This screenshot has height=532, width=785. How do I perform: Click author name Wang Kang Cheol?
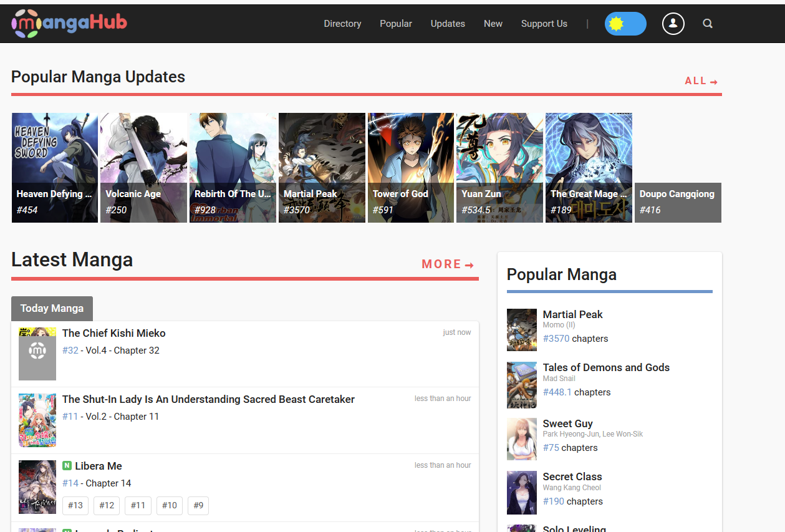tap(572, 488)
